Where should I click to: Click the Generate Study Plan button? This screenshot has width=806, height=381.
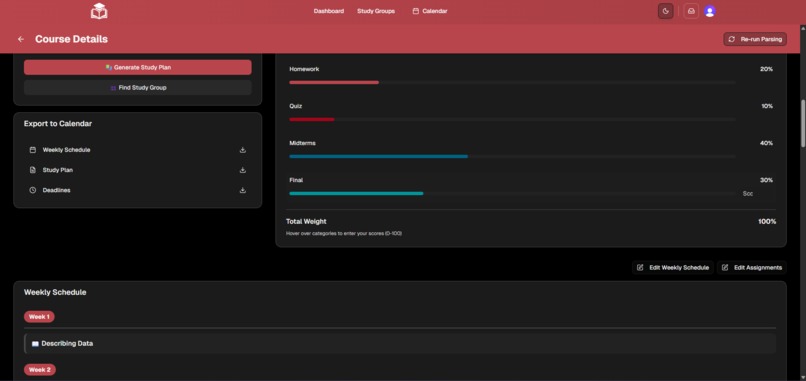138,67
